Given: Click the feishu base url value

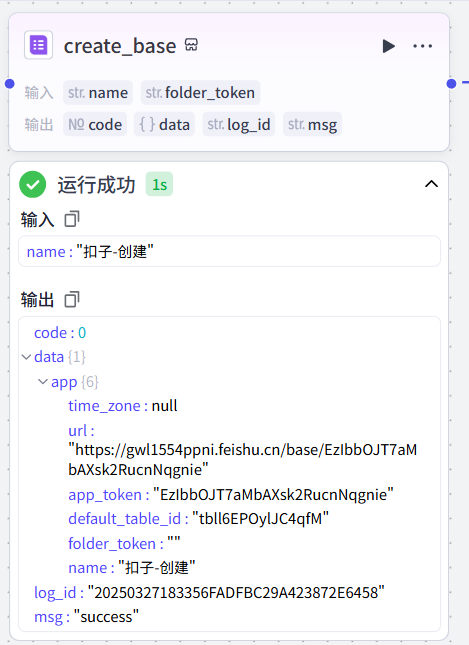Looking at the screenshot, I should tap(243, 459).
